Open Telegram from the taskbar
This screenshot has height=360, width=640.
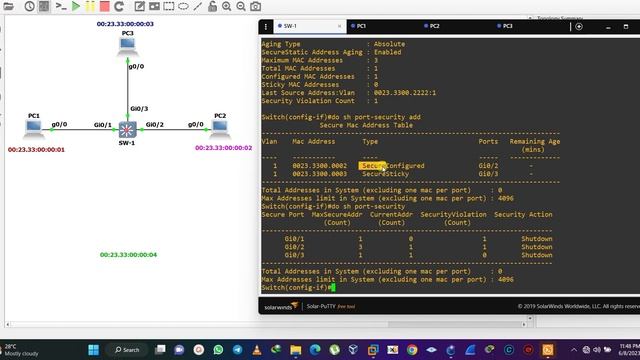point(238,350)
